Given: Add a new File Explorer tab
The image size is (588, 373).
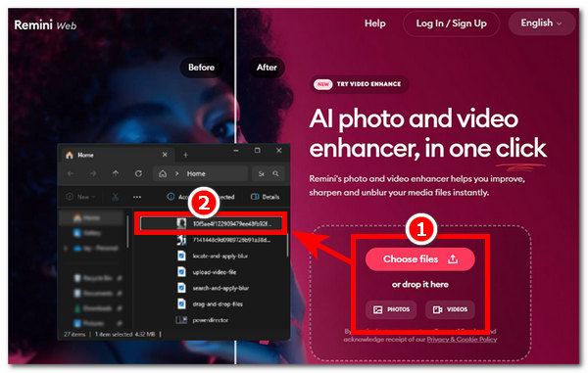Looking at the screenshot, I should [x=185, y=155].
